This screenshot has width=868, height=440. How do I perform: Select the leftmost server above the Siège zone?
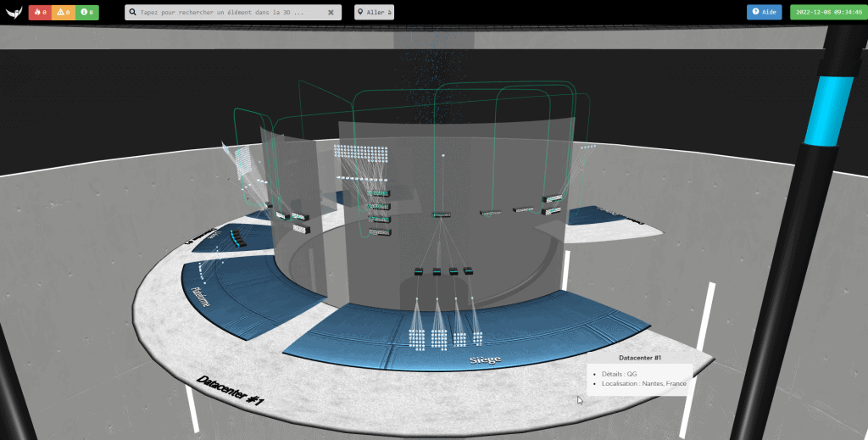419,271
